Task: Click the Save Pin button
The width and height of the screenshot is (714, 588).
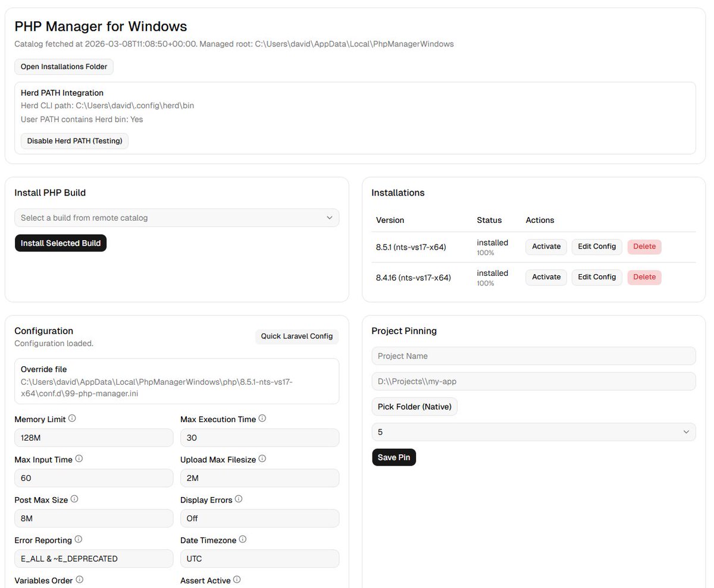Action: coord(394,457)
